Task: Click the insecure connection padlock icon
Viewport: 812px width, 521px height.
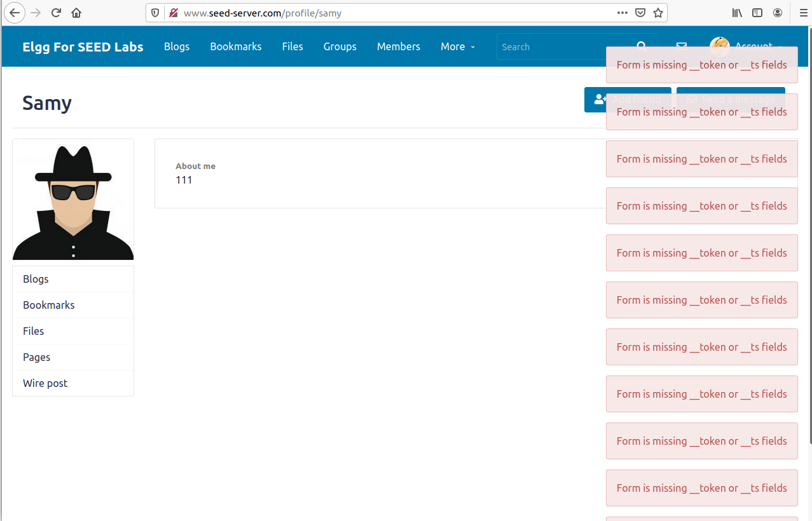Action: [x=173, y=13]
